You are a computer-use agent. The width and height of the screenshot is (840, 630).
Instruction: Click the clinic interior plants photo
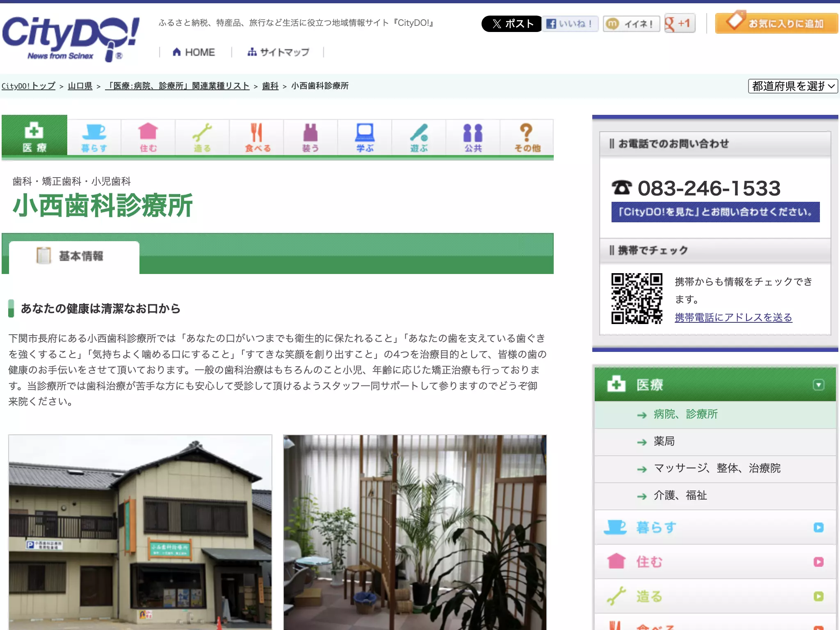point(415,532)
